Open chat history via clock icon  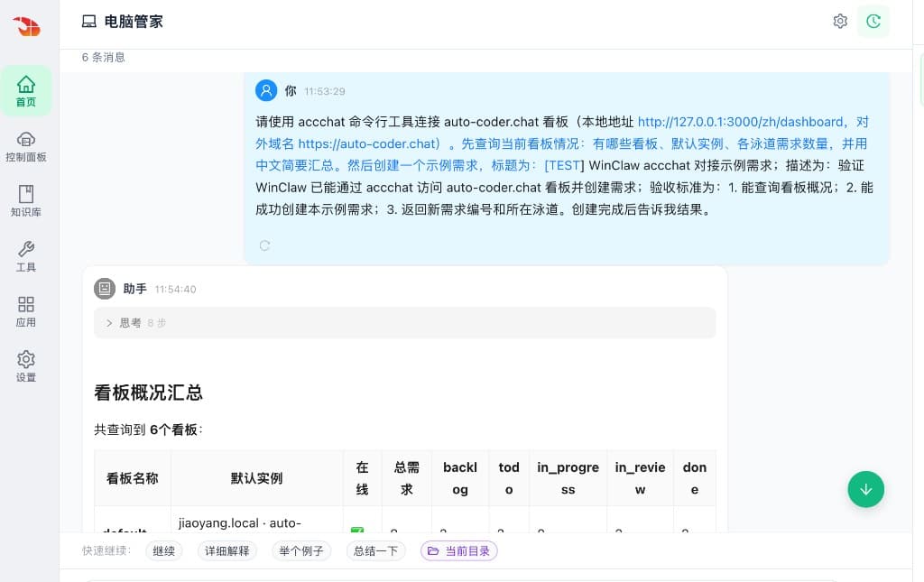tap(873, 21)
